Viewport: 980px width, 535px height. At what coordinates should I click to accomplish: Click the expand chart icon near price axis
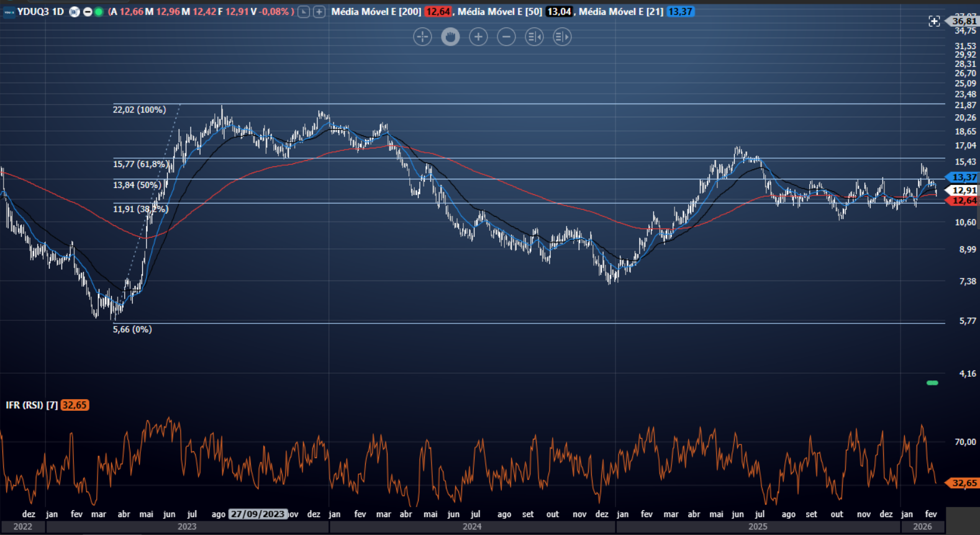[934, 22]
